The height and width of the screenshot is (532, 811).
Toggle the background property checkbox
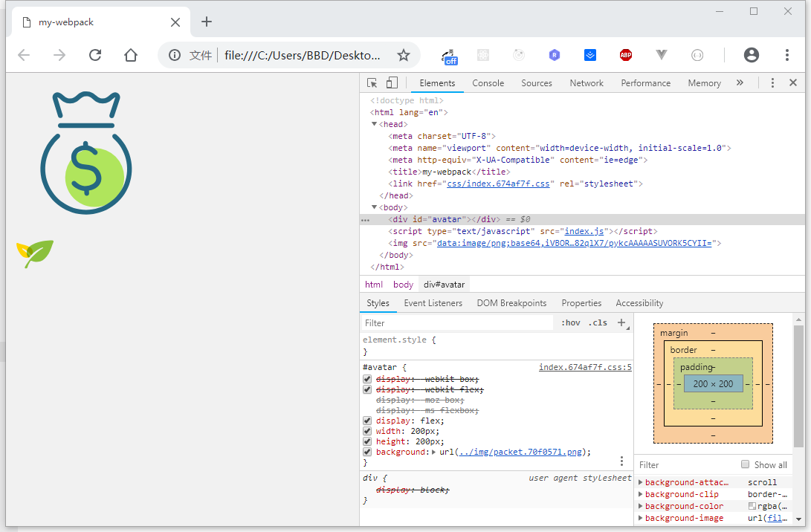coord(367,451)
